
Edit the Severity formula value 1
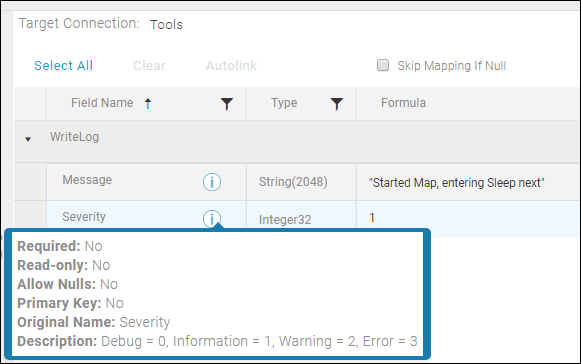372,218
